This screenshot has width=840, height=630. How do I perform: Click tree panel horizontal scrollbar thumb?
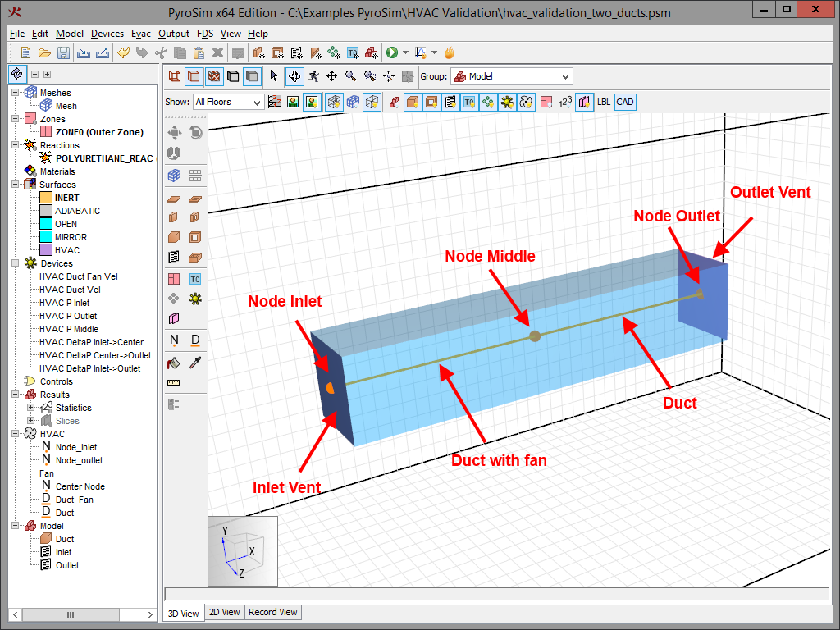71,614
